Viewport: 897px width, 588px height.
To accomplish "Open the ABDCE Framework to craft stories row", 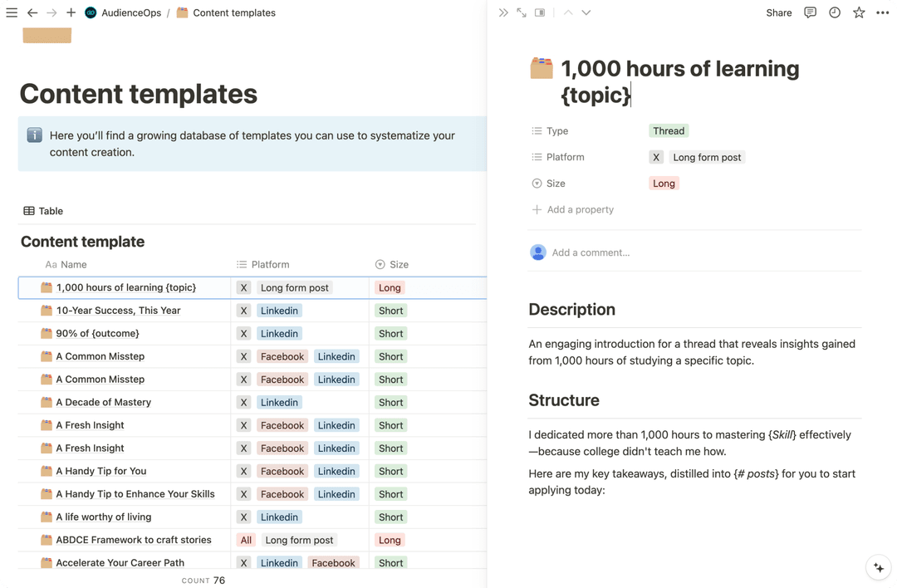I will (134, 540).
